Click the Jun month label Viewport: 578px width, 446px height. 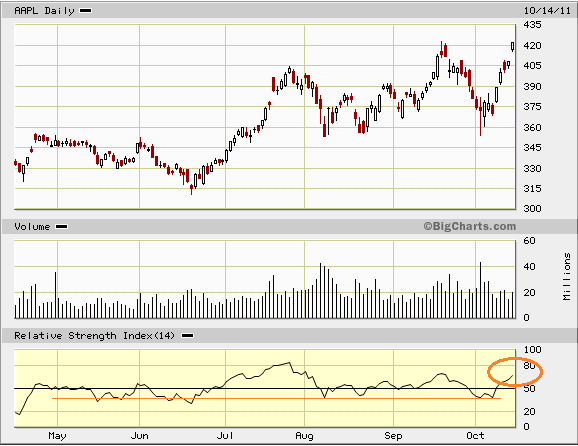(x=139, y=436)
